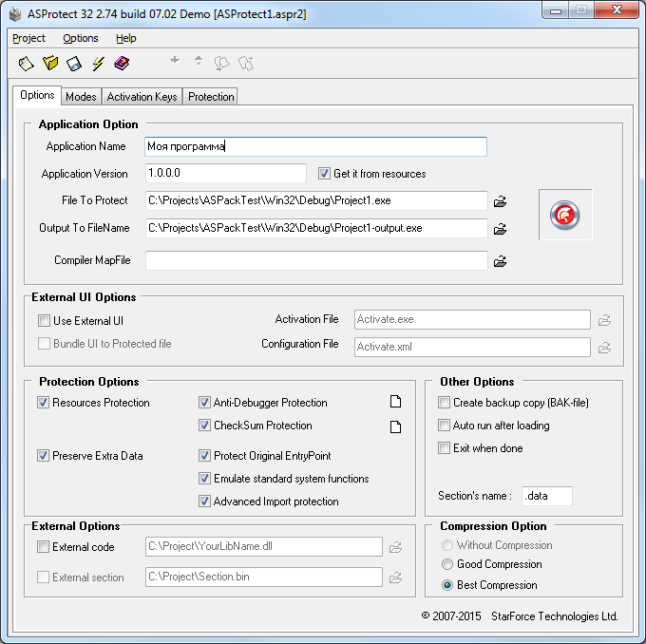Viewport: 646px width, 644px height.
Task: Click the Application Name field
Action: point(316,146)
